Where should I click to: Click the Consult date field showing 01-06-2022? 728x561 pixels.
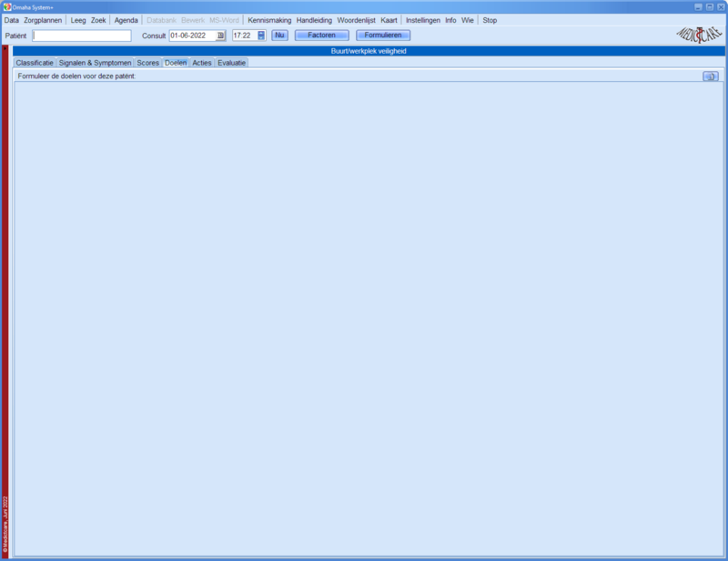click(191, 36)
